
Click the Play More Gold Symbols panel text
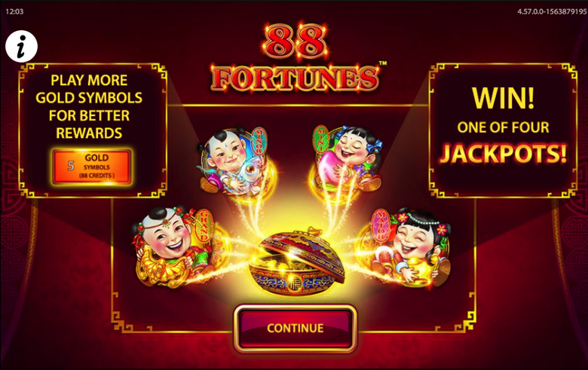[x=89, y=106]
